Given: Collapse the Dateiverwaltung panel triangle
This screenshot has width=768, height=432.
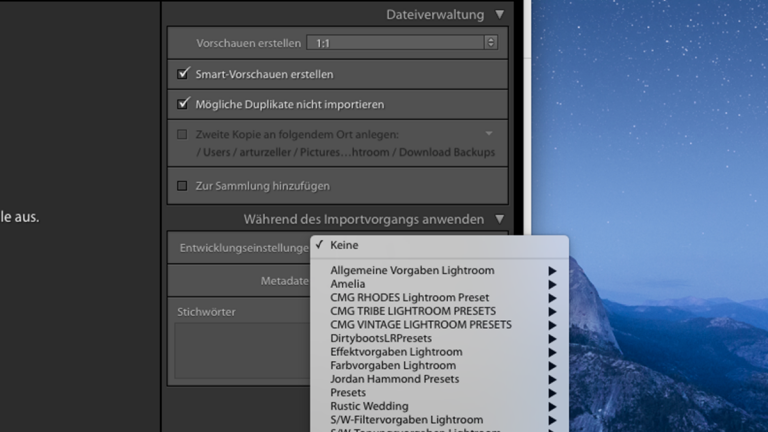Looking at the screenshot, I should click(499, 15).
